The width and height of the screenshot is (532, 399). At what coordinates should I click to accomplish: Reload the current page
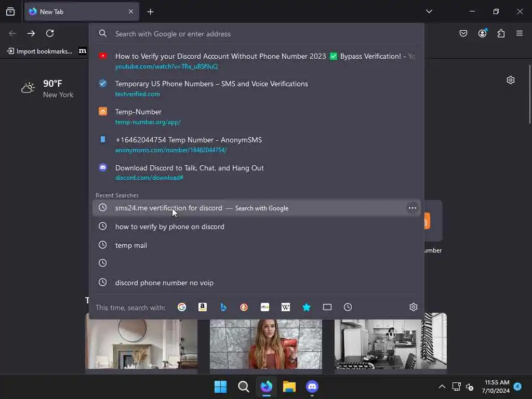[x=50, y=33]
